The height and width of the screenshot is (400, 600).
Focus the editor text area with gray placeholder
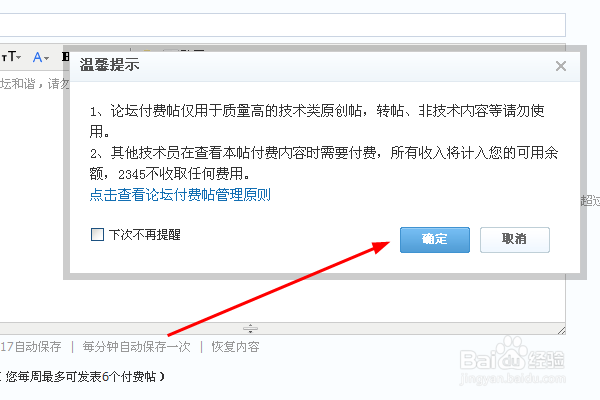point(31,199)
